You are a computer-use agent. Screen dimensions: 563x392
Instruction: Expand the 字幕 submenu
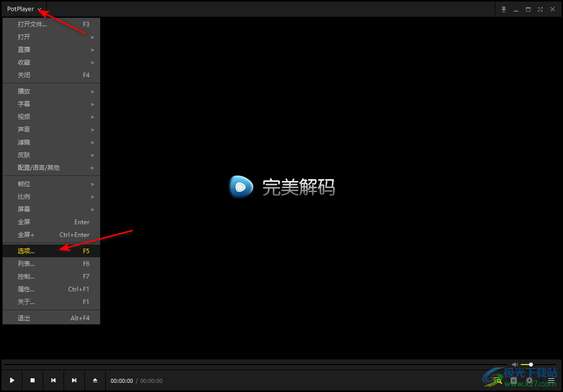pyautogui.click(x=51, y=104)
